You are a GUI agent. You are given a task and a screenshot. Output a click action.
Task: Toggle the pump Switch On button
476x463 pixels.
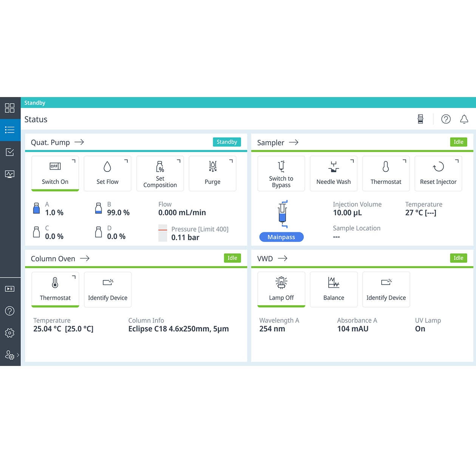coord(55,173)
